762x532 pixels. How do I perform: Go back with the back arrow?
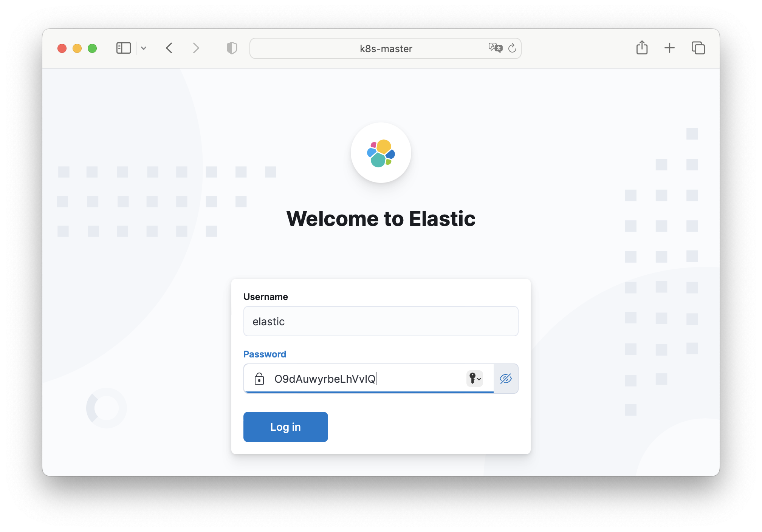(169, 48)
